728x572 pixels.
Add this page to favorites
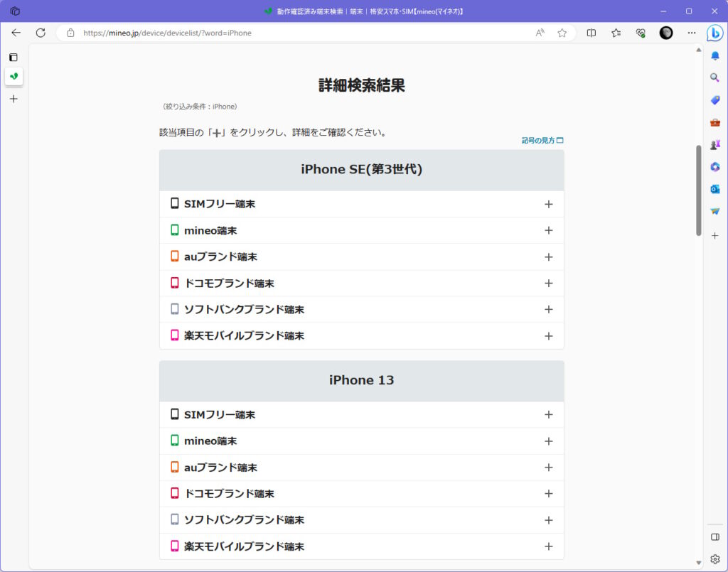coord(562,33)
